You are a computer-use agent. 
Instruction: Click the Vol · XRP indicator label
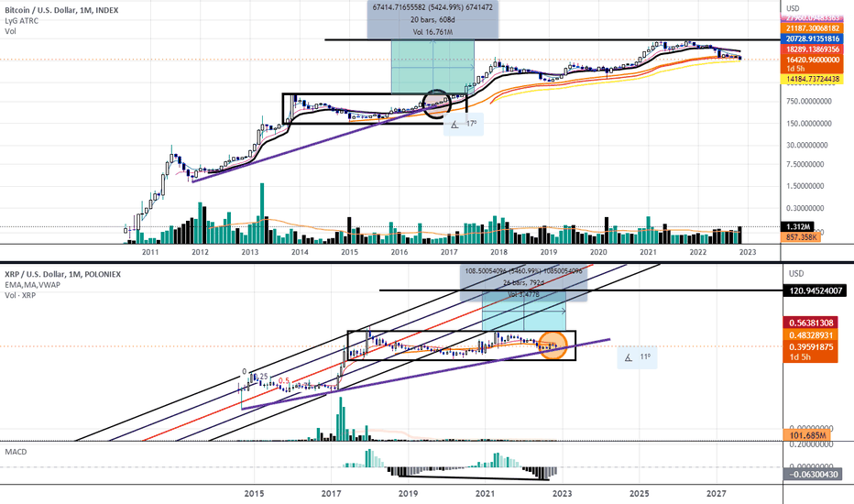(20, 295)
